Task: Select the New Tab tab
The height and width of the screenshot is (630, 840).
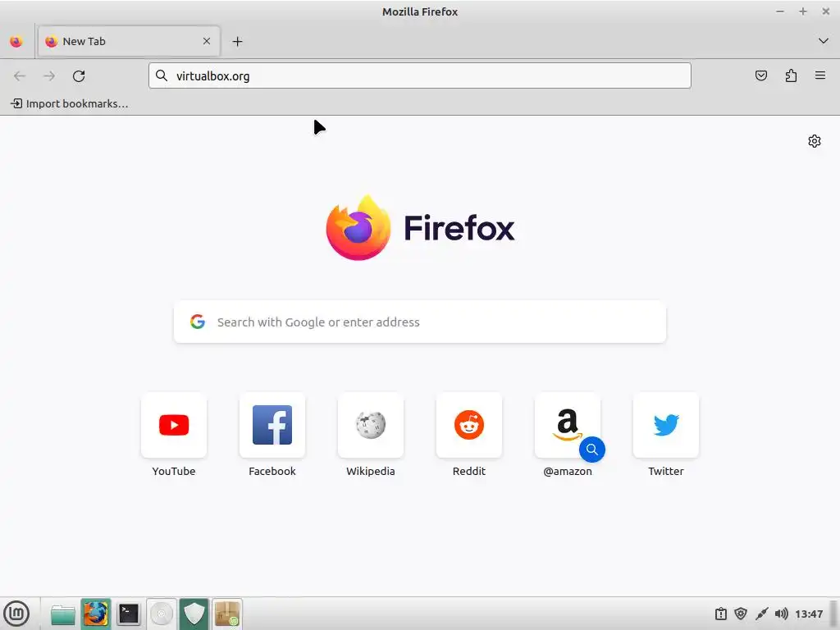Action: (129, 41)
